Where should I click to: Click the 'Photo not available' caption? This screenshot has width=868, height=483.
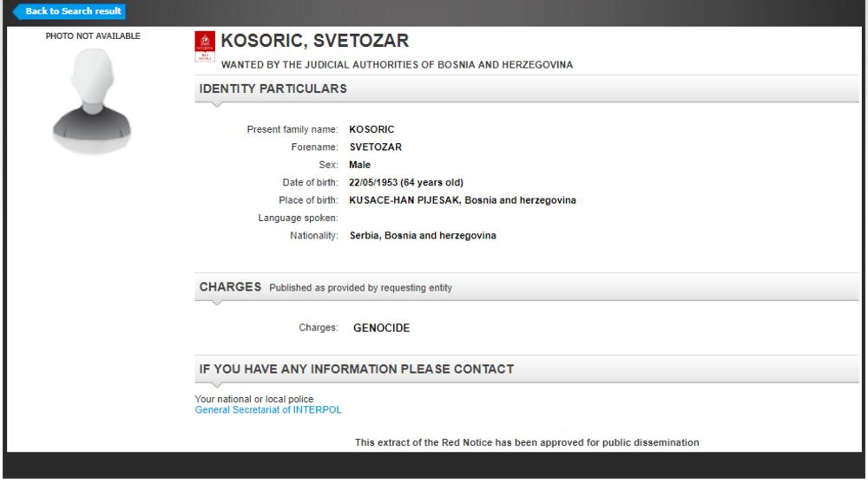(93, 36)
